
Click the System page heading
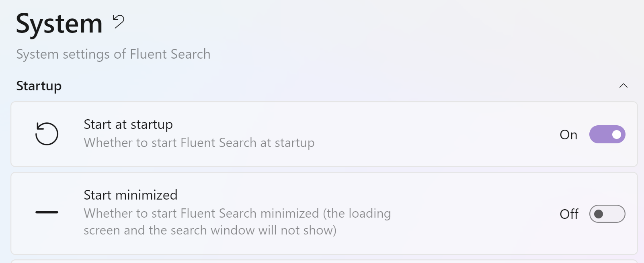[x=59, y=23]
